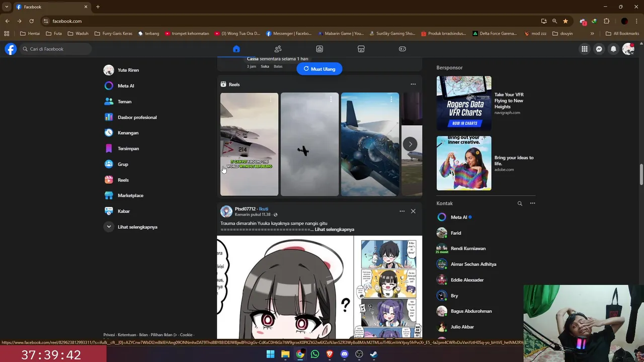Viewport: 644px width, 362px height.
Task: Open the blue propeller aircraft reel
Action: click(x=370, y=144)
